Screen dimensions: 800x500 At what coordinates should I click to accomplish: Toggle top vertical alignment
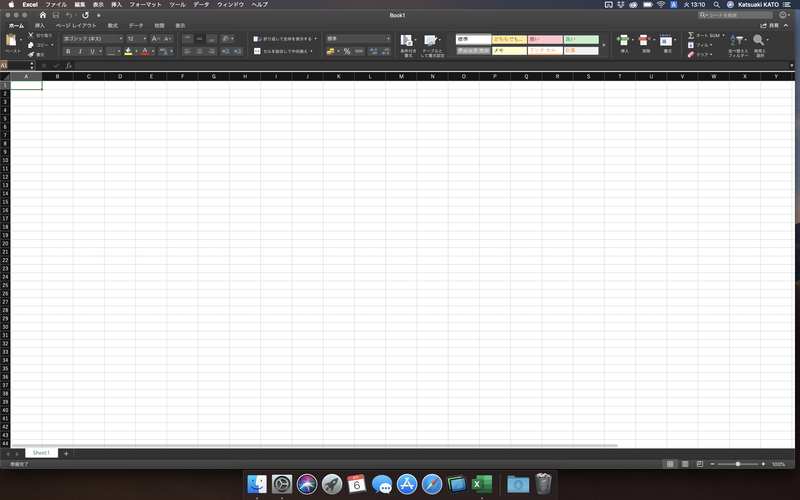click(x=187, y=39)
